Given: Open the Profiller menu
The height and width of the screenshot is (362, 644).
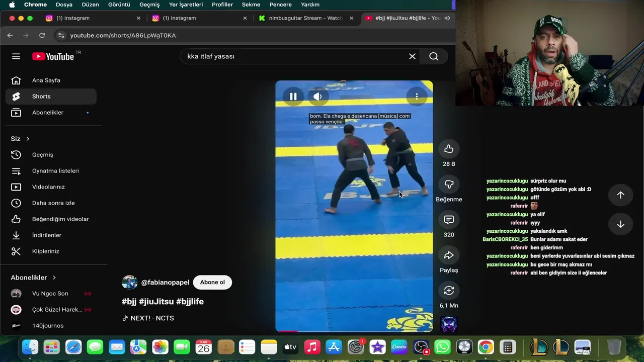Looking at the screenshot, I should click(222, 5).
